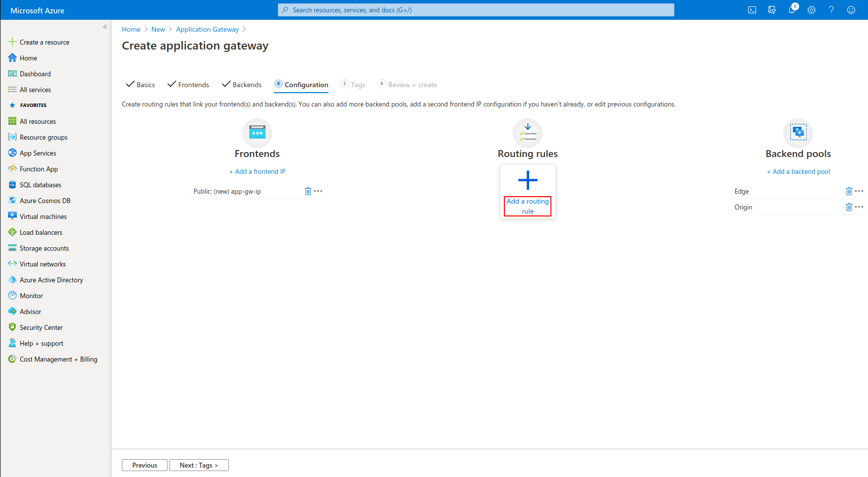Delete the Origin backend pool
This screenshot has height=477, width=868.
pos(849,207)
